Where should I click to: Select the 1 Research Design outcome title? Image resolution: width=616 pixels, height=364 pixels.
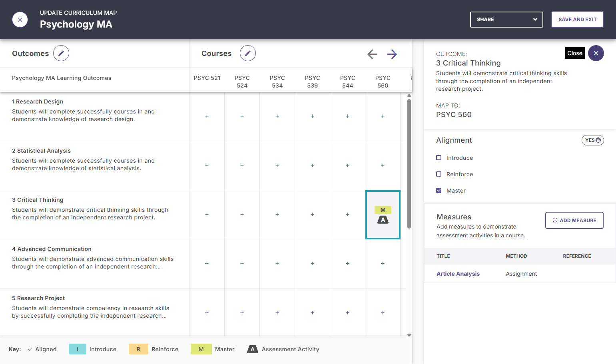(x=38, y=101)
